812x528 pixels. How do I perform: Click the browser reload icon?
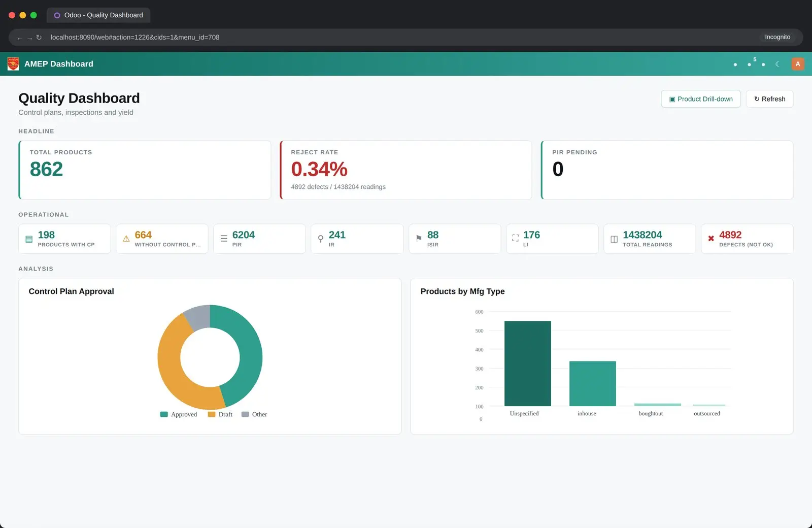pos(39,37)
